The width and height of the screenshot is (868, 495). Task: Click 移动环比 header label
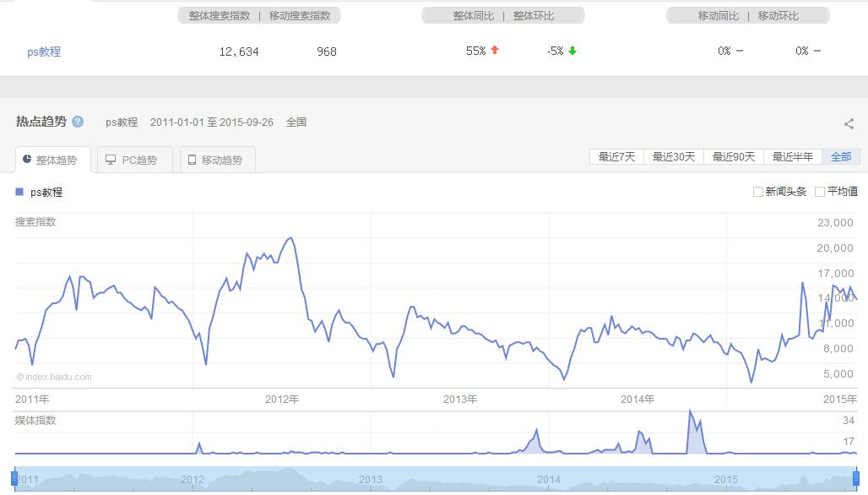coord(778,15)
